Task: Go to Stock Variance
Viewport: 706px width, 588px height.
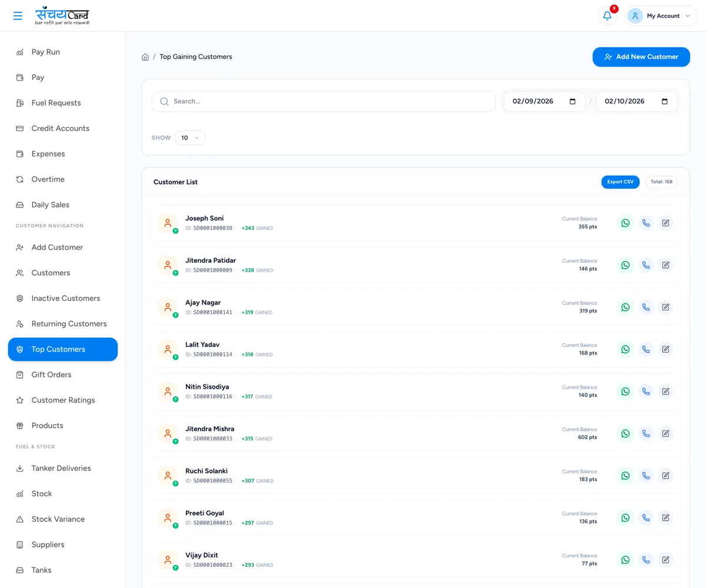Action: click(63, 519)
